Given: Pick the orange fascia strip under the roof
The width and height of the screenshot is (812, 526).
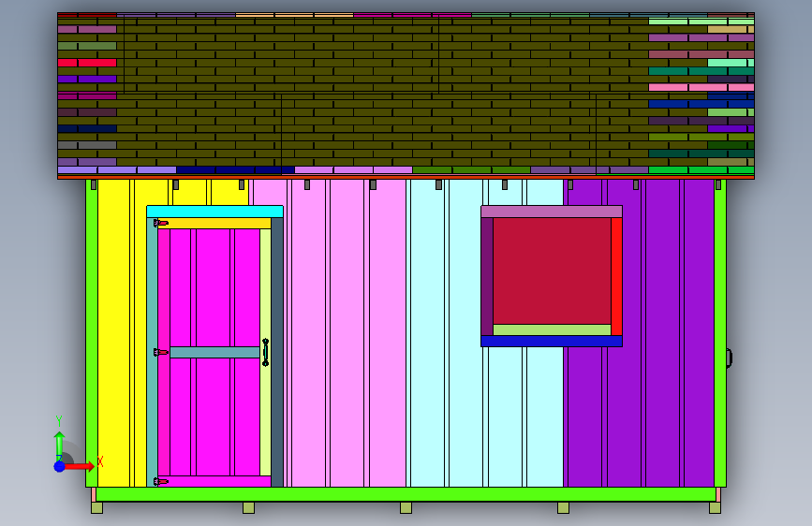Looking at the screenshot, I should click(406, 177).
